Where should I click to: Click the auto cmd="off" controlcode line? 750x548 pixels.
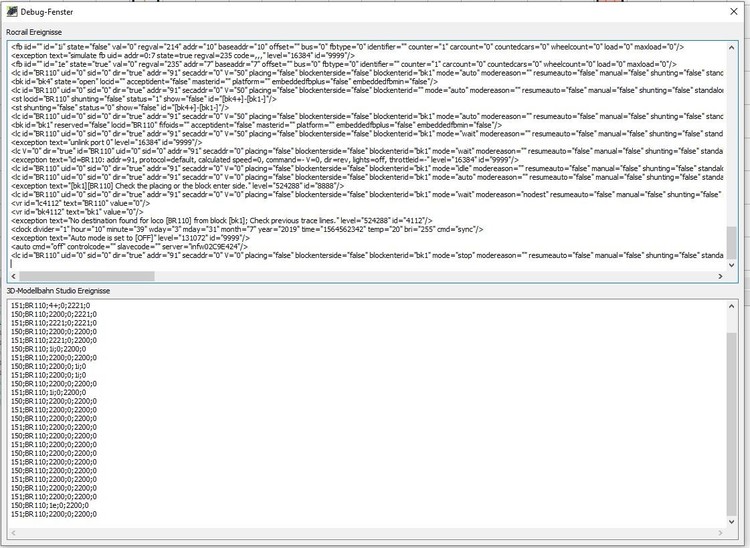(129, 247)
